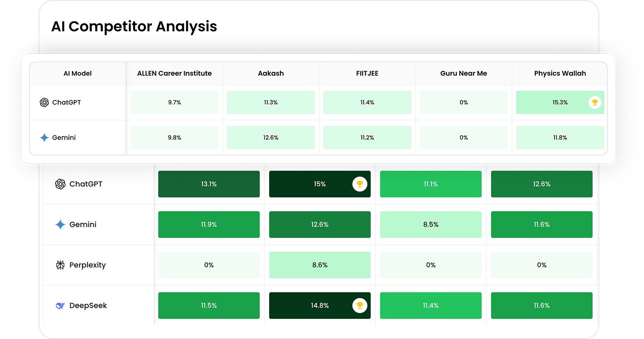Click the FIITJEE column header
Image resolution: width=644 pixels, height=339 pixels.
[367, 73]
